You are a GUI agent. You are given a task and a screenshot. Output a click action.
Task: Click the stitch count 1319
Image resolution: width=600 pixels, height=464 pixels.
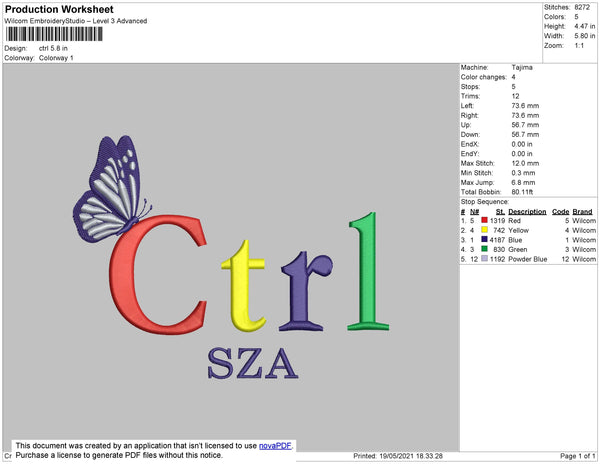tap(497, 221)
